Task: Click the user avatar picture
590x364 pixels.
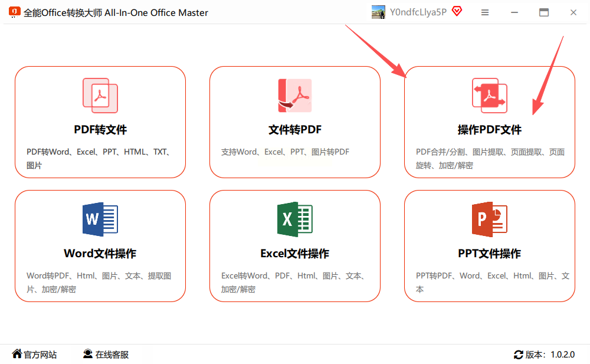Action: point(378,12)
